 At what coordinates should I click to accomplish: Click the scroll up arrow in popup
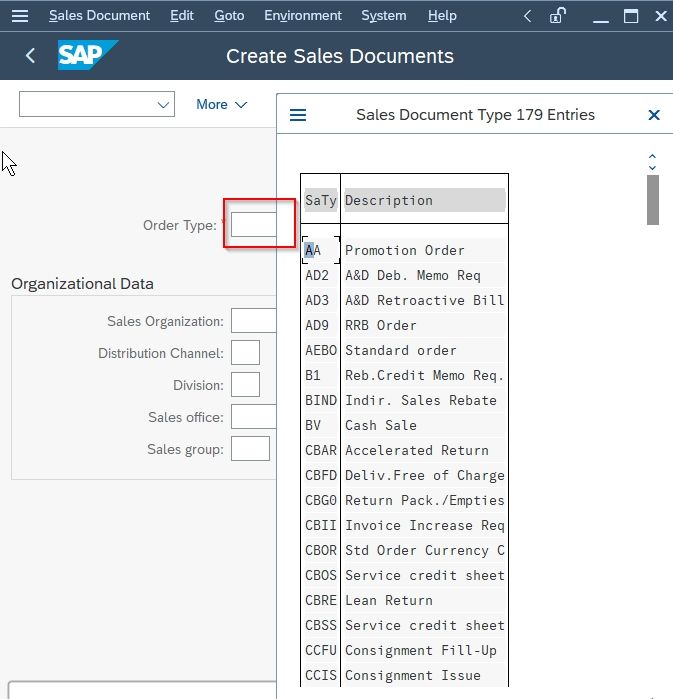click(652, 156)
